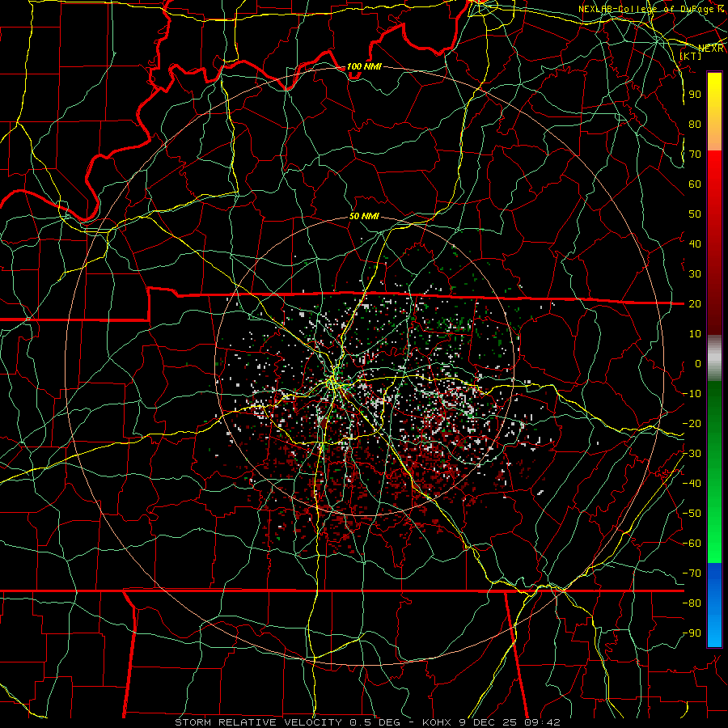The height and width of the screenshot is (728, 728).
Task: Select the -30 label on the velocity scale
Action: point(692,454)
